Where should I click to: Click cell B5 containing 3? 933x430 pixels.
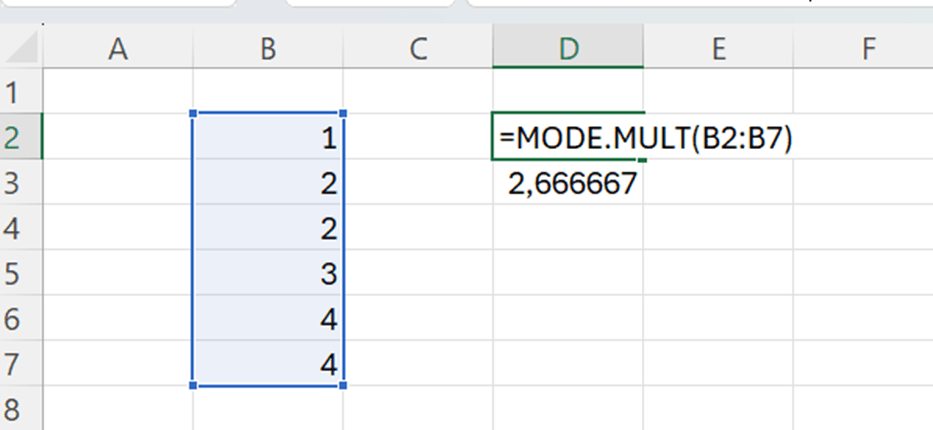tap(267, 273)
